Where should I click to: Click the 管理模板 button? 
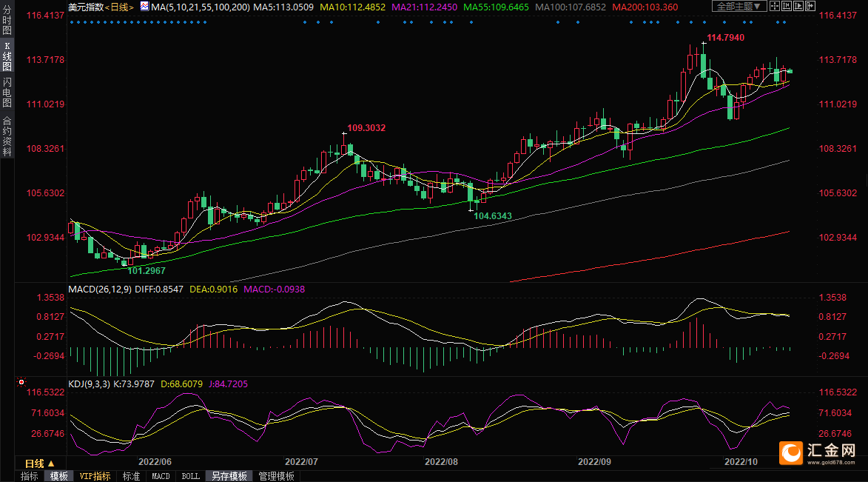pyautogui.click(x=276, y=476)
